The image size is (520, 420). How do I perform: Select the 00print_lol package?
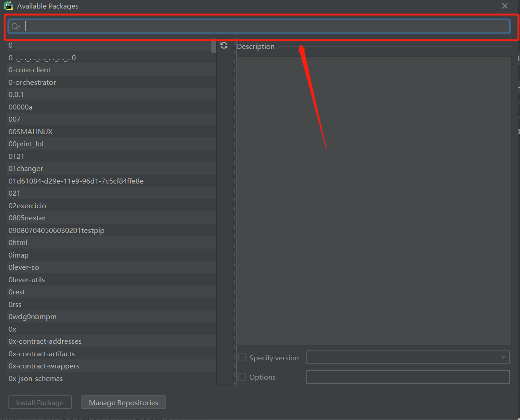click(112, 144)
